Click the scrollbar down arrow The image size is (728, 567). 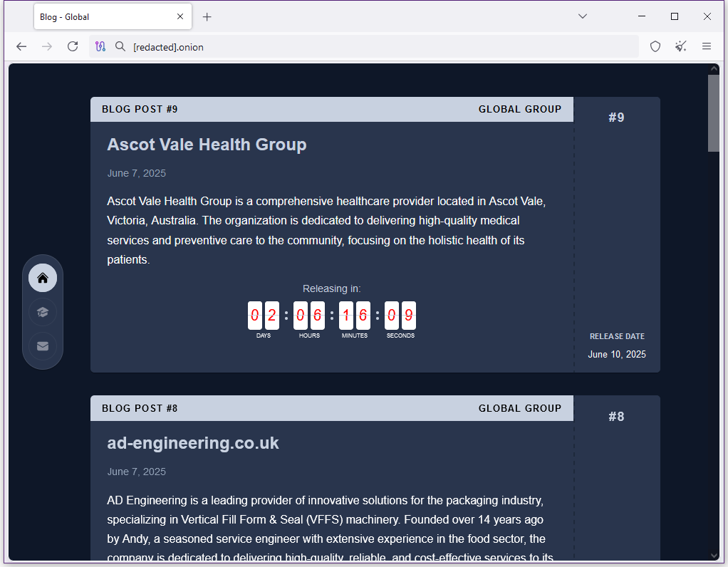(x=714, y=556)
